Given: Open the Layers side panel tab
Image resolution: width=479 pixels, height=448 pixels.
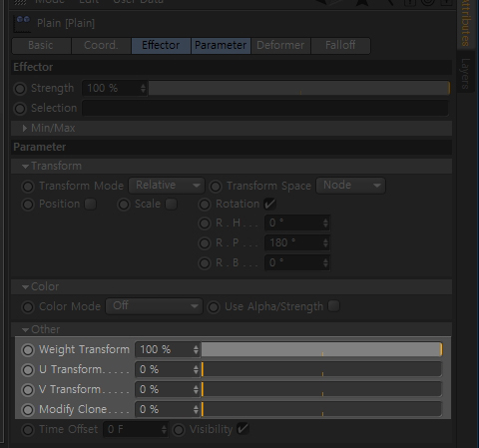Looking at the screenshot, I should (466, 74).
